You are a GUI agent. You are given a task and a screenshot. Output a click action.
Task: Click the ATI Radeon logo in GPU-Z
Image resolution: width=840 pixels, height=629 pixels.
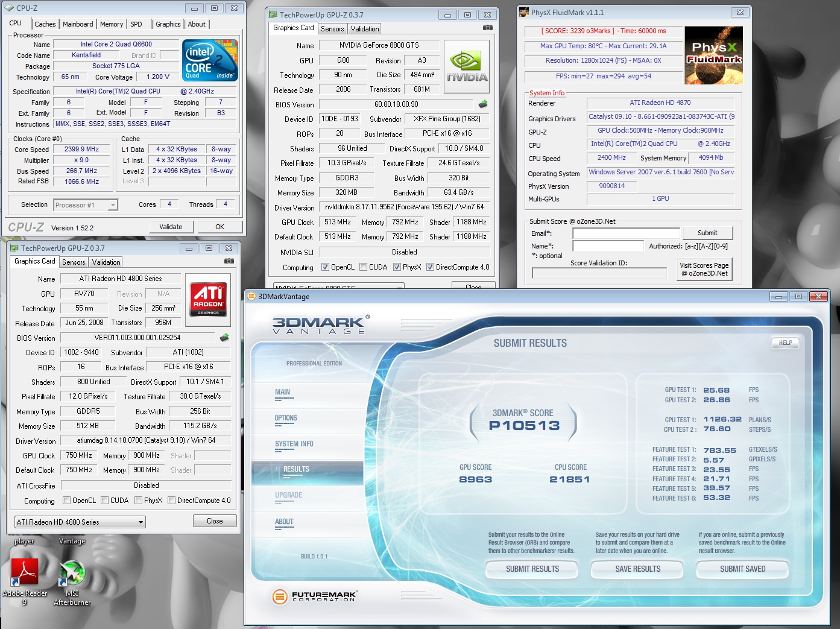pos(208,300)
